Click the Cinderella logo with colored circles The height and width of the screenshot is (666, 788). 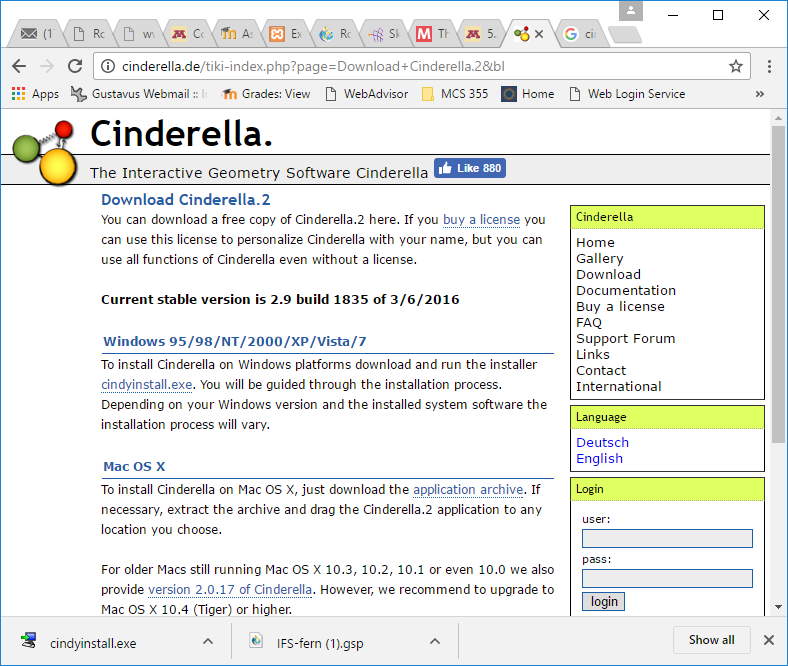(x=45, y=151)
